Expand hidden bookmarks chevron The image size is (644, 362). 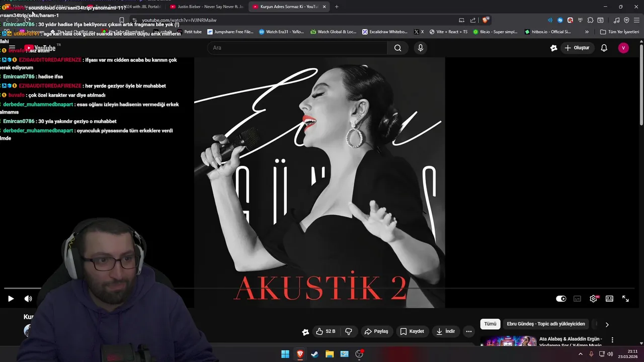pyautogui.click(x=587, y=32)
